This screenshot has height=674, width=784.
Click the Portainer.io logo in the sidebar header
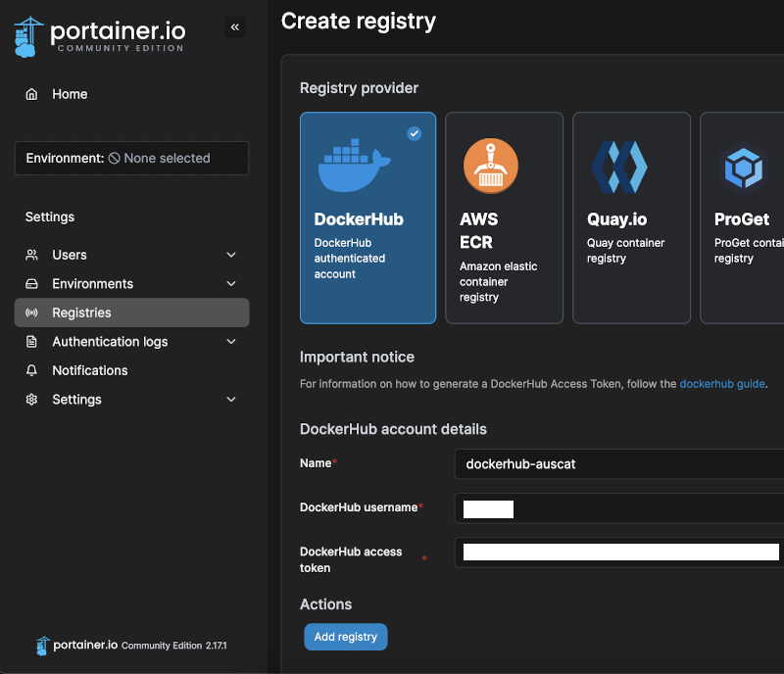100,36
